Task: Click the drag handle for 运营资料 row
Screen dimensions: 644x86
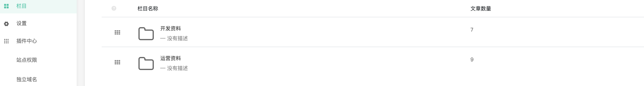Action: pyautogui.click(x=117, y=62)
